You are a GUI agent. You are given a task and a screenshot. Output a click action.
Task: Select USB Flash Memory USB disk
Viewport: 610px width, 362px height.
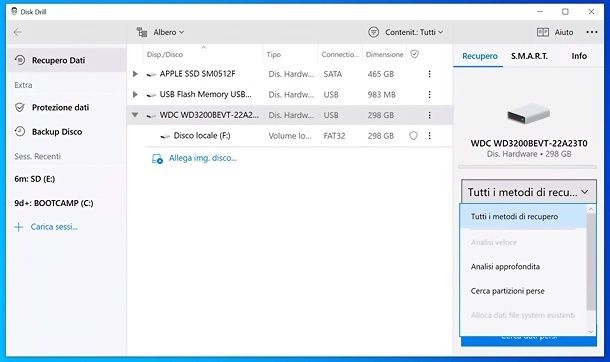pyautogui.click(x=205, y=94)
